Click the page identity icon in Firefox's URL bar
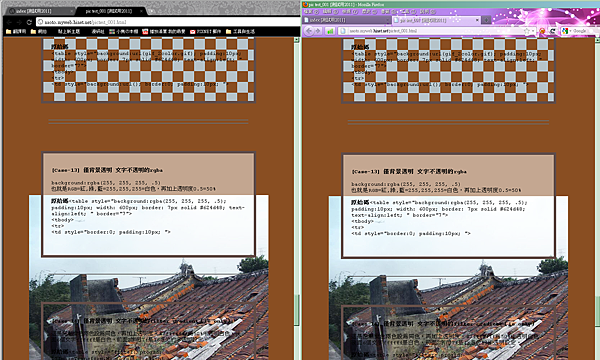This screenshot has width=600, height=360. (343, 31)
